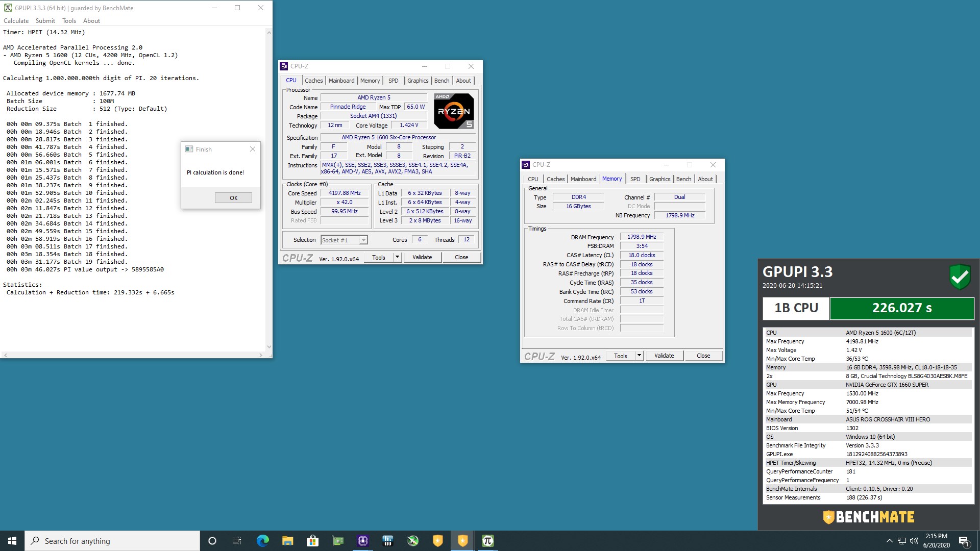980x551 pixels.
Task: Click right arrow on GPUPI horizontal scrollbar
Action: point(261,355)
